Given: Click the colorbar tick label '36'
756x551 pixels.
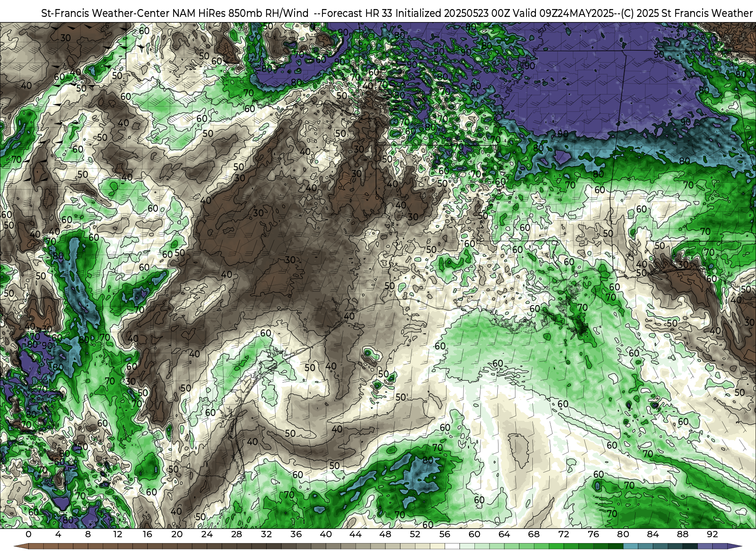Looking at the screenshot, I should coord(296,534).
